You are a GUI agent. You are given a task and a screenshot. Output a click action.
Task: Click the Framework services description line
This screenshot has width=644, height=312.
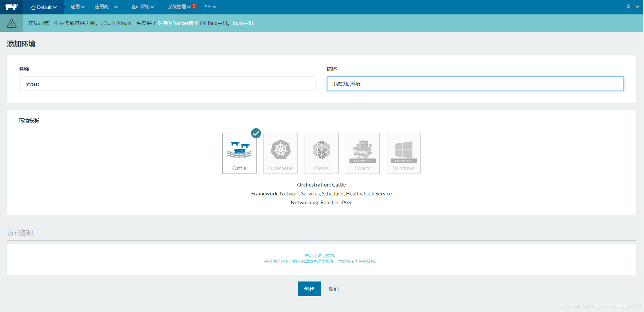tap(321, 194)
